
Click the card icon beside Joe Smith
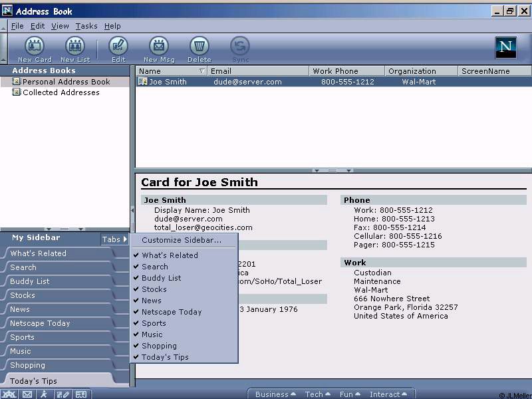[x=142, y=81]
